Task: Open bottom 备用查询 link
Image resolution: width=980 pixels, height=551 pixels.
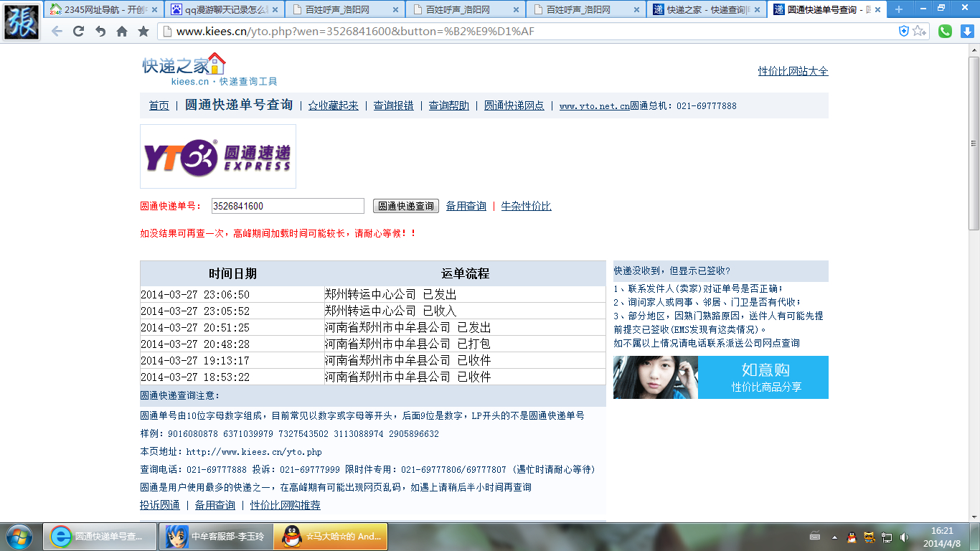Action: pos(215,505)
